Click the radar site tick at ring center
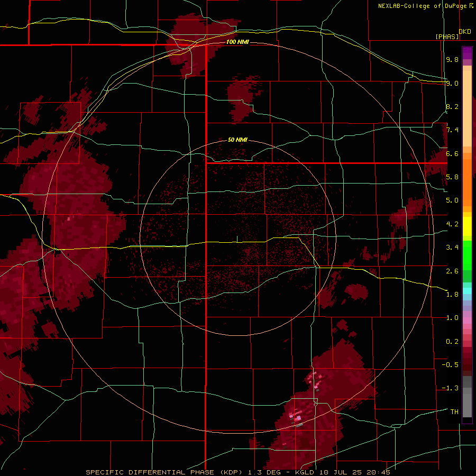 click(237, 239)
